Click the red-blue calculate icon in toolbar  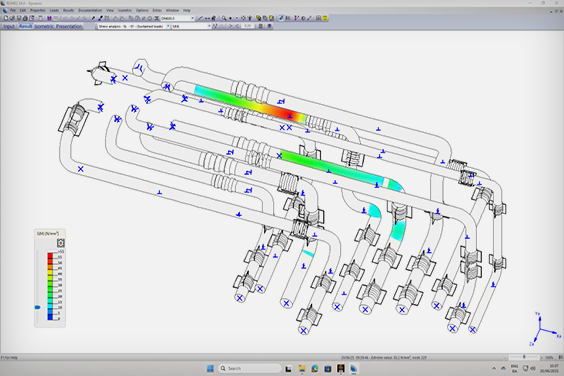click(x=49, y=18)
